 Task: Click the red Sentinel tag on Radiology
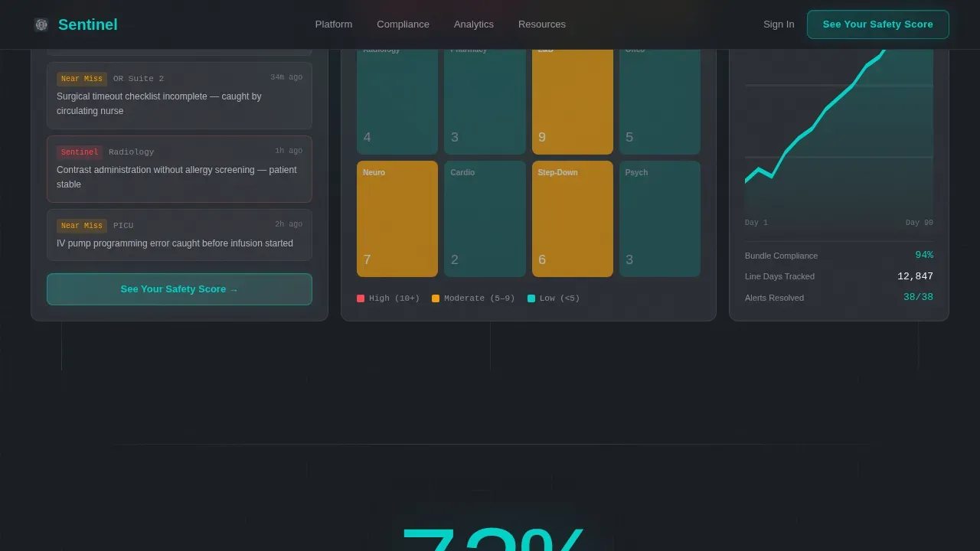point(80,152)
